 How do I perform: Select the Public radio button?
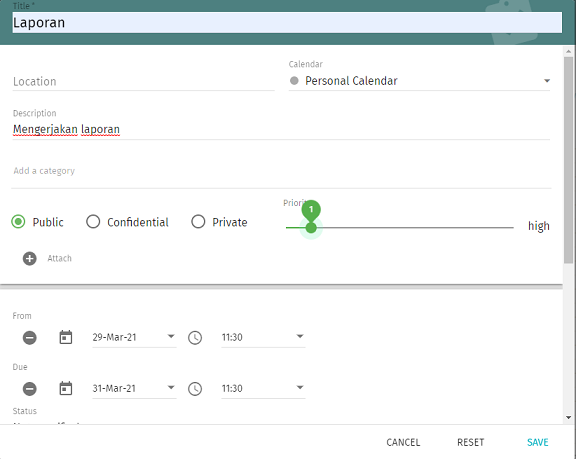18,222
